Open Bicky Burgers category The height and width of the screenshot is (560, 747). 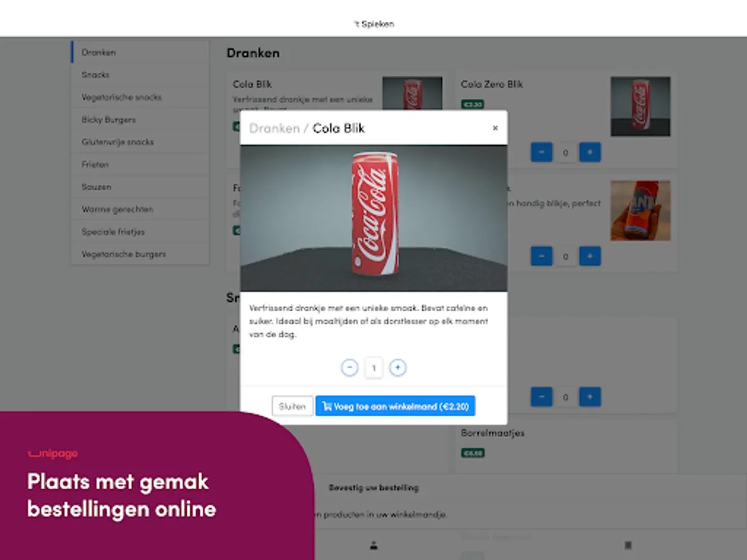pos(140,119)
